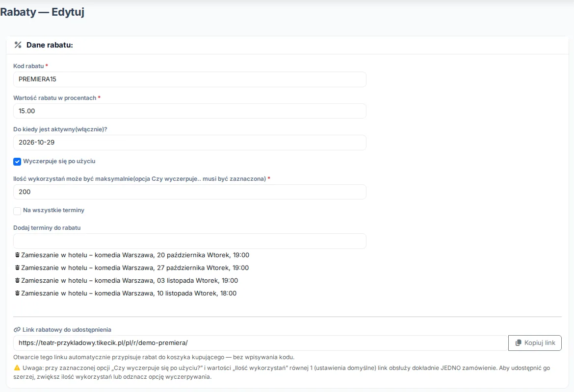Click the Ilość wykorzystań może być maksymalnie label
This screenshot has width=574, height=392.
click(139, 179)
